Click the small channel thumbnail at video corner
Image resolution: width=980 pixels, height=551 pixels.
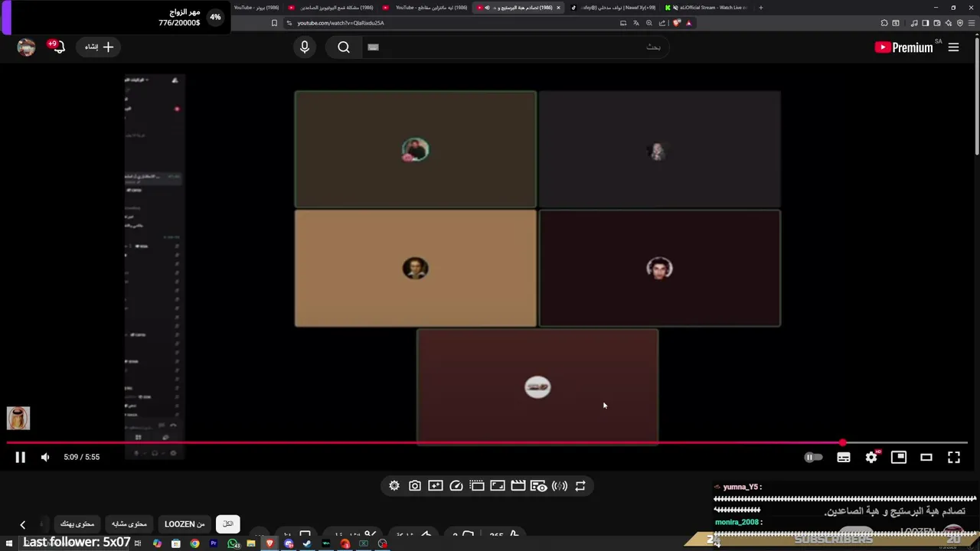tap(18, 418)
